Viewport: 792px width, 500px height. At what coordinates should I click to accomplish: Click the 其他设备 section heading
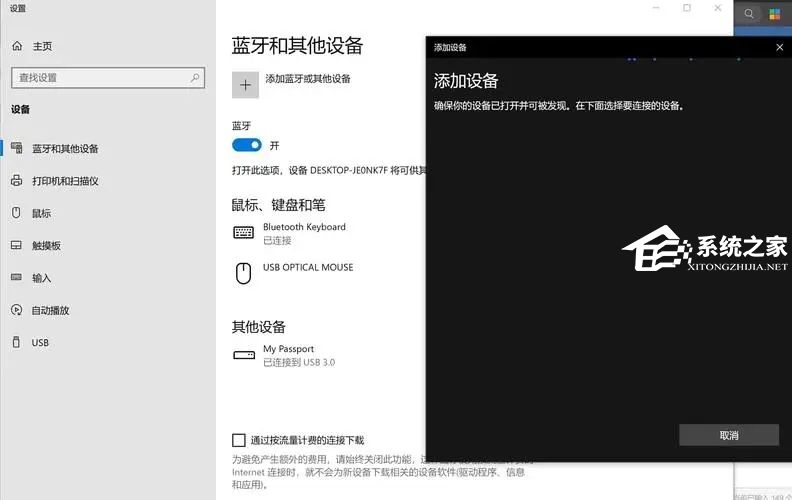point(259,327)
